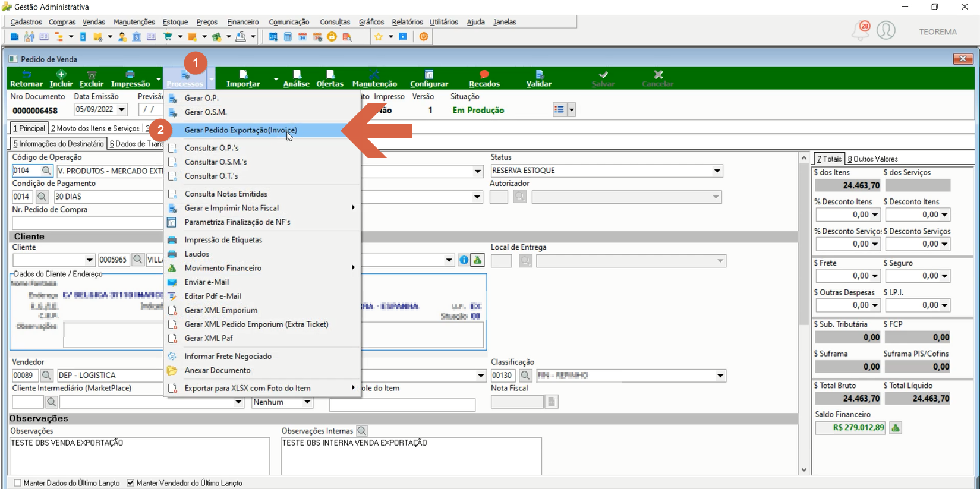This screenshot has height=489, width=980.
Task: Click the Validar toolbar icon
Action: (539, 78)
